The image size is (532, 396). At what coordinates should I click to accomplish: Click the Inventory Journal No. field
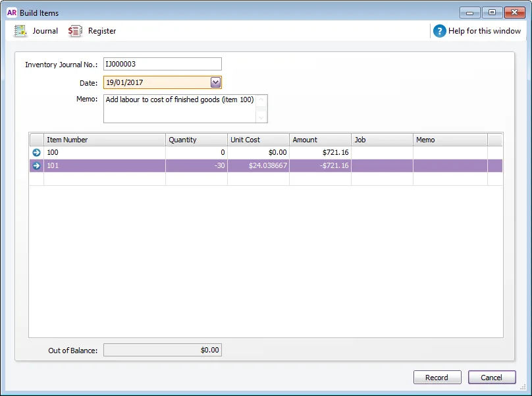click(163, 64)
